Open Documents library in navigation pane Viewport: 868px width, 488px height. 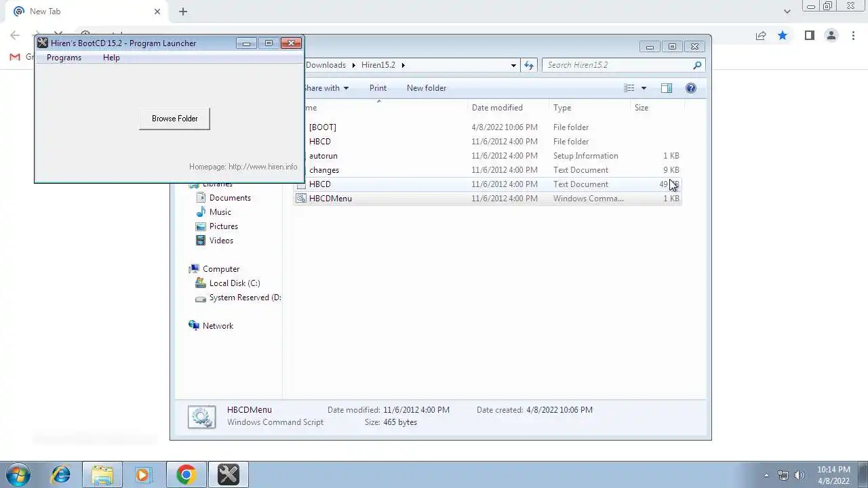(230, 198)
